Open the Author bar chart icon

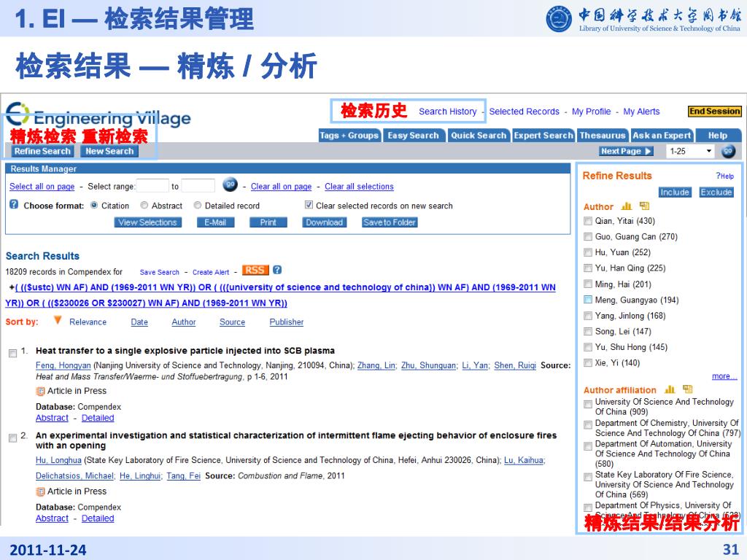point(627,206)
